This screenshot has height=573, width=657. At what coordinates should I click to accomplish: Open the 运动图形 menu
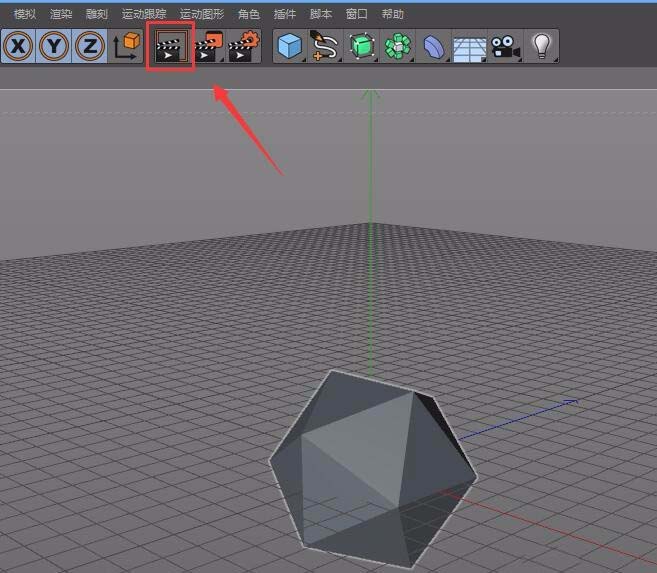click(203, 14)
